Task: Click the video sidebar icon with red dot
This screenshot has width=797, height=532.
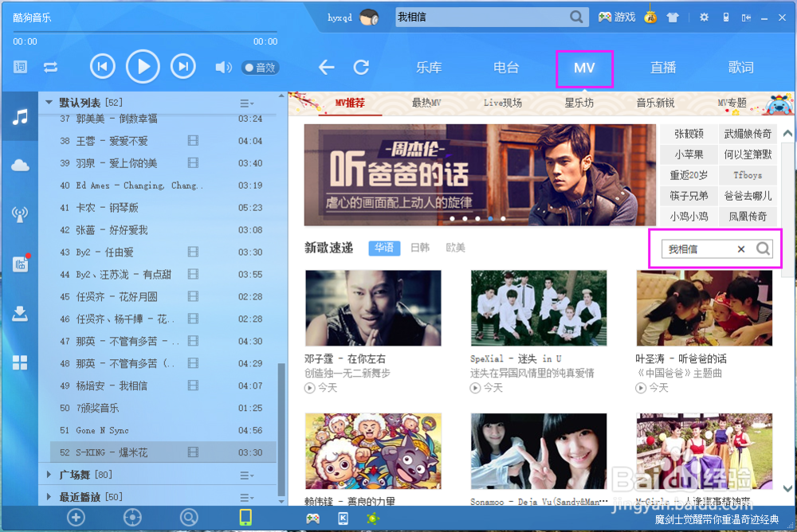Action: click(x=20, y=264)
